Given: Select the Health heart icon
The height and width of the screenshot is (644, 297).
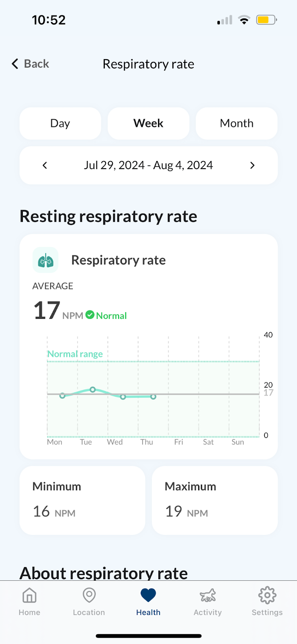Looking at the screenshot, I should 148,595.
